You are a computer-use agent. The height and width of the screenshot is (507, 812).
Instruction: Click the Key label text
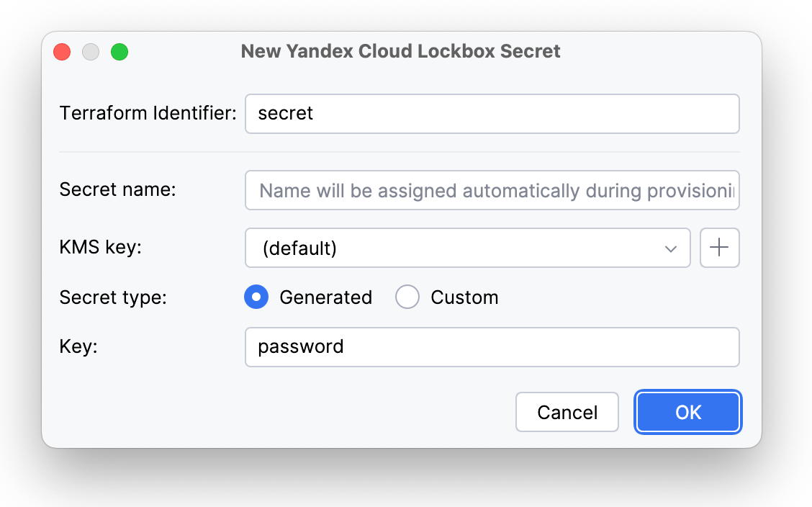(x=78, y=347)
